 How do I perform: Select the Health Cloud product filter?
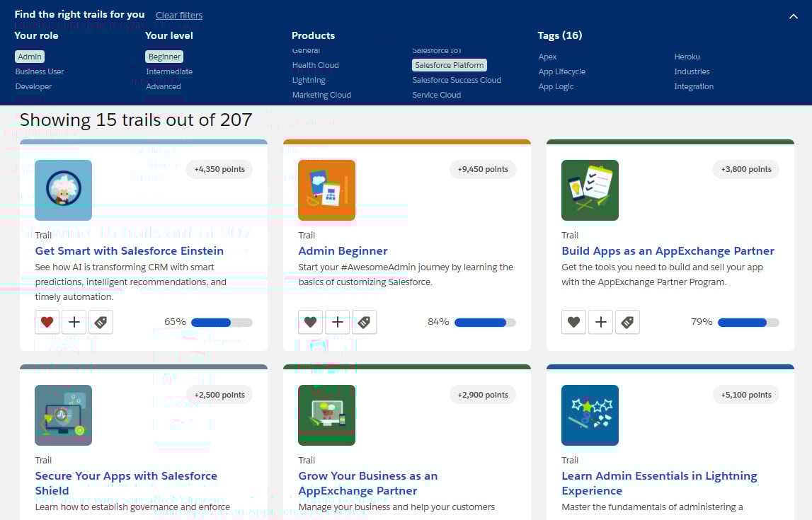tap(315, 65)
